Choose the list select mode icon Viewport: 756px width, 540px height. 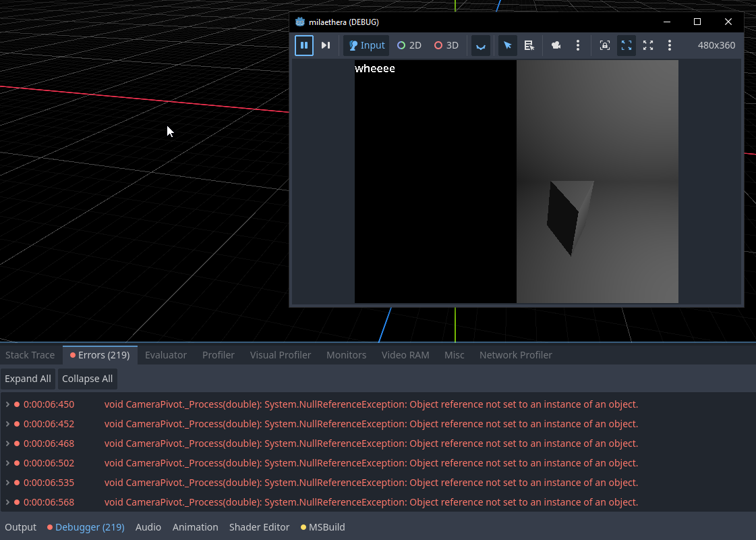[529, 45]
